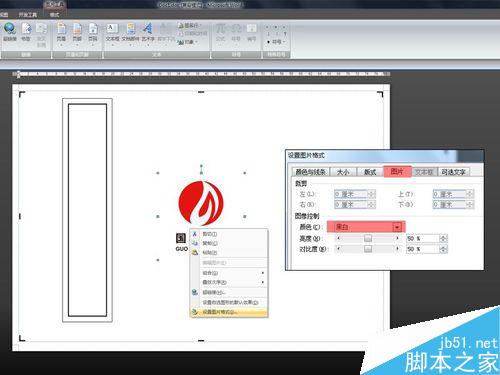Select the red flame logo picture
Viewport: 500px width, 375px height.
pyautogui.click(x=201, y=203)
